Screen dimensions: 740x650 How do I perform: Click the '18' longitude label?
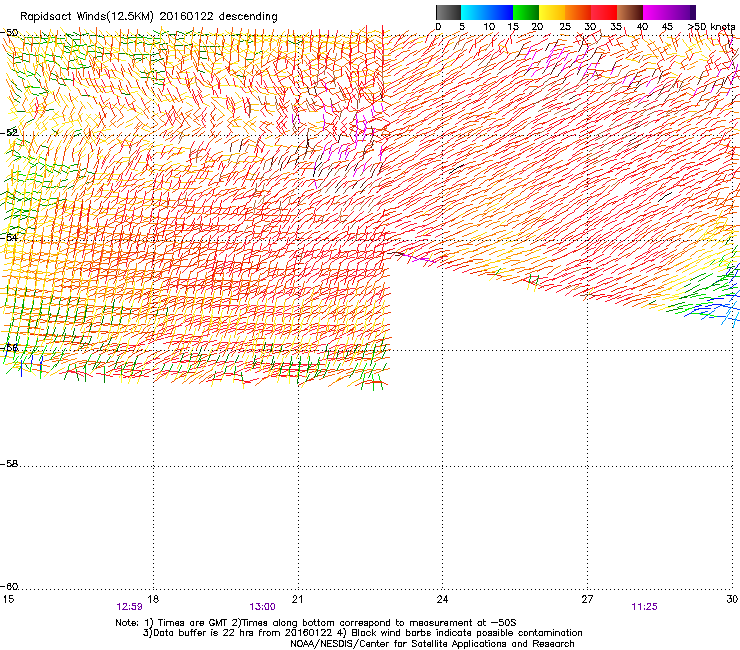pos(153,599)
